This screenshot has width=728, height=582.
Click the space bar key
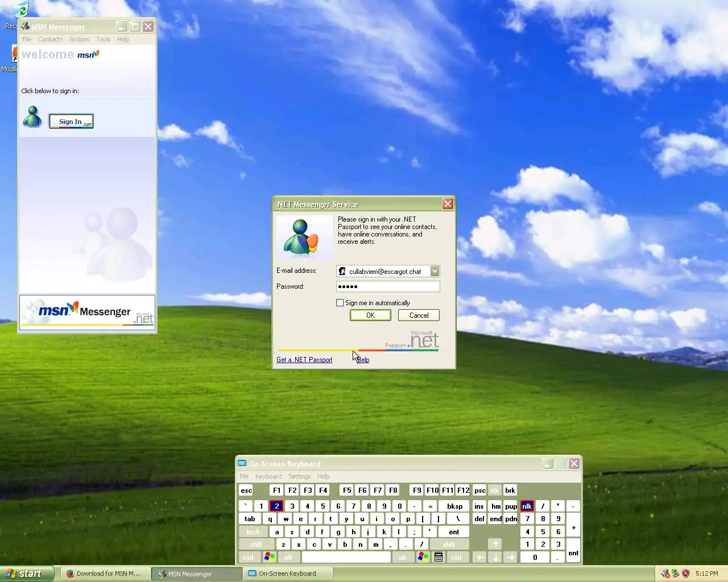346,558
